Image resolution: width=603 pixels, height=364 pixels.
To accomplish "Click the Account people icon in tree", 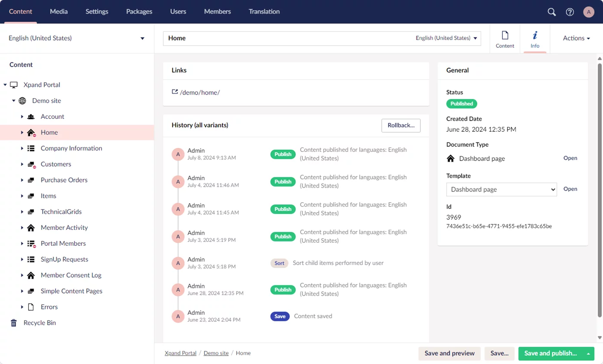I will [31, 117].
